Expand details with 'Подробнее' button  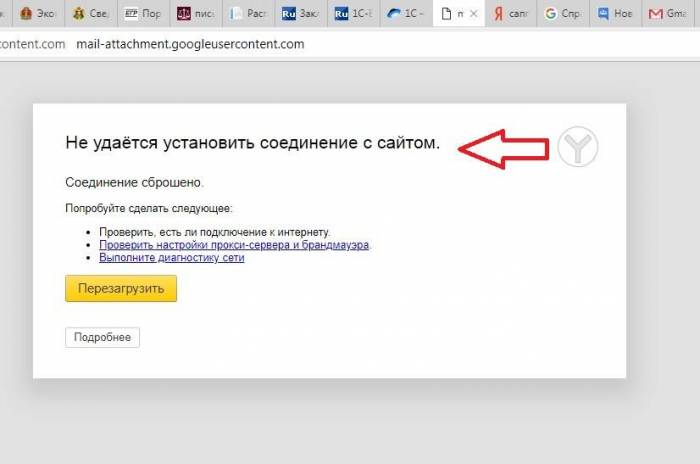coord(103,338)
